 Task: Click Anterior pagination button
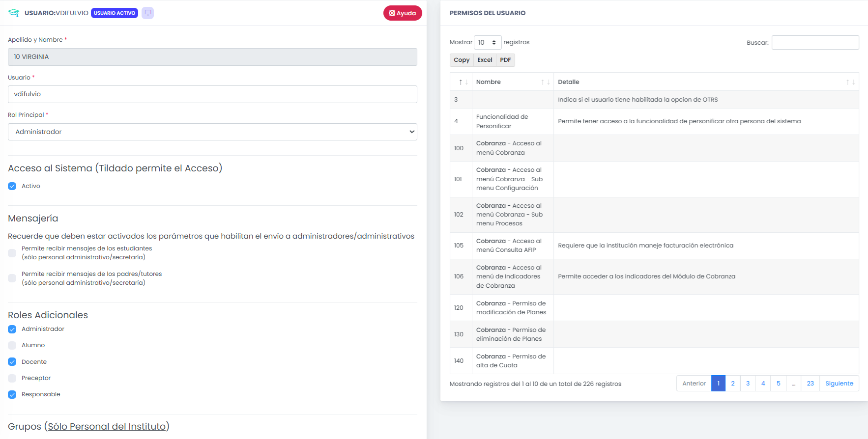(x=694, y=384)
